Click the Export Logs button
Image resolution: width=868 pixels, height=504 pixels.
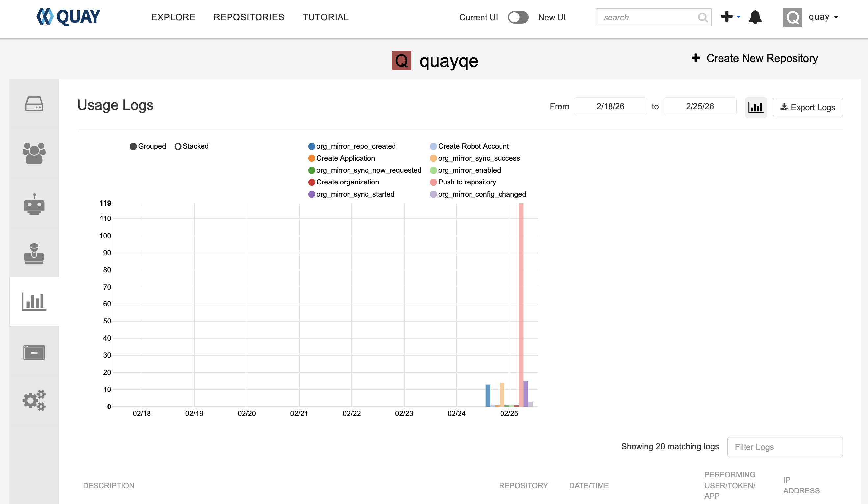point(807,107)
